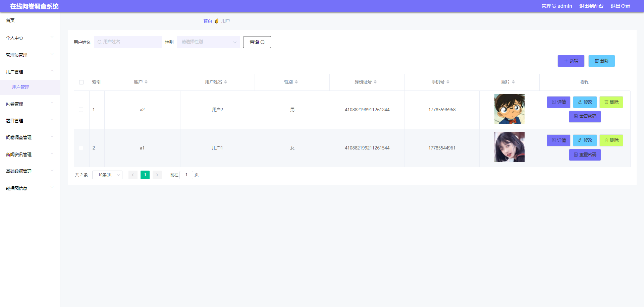The image size is (644, 307).
Task: Select the header checkbox to select all rows
Action: click(x=81, y=82)
